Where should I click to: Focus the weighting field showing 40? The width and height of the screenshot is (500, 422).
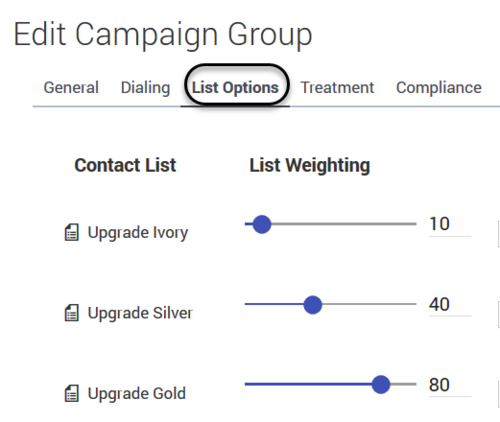450,305
